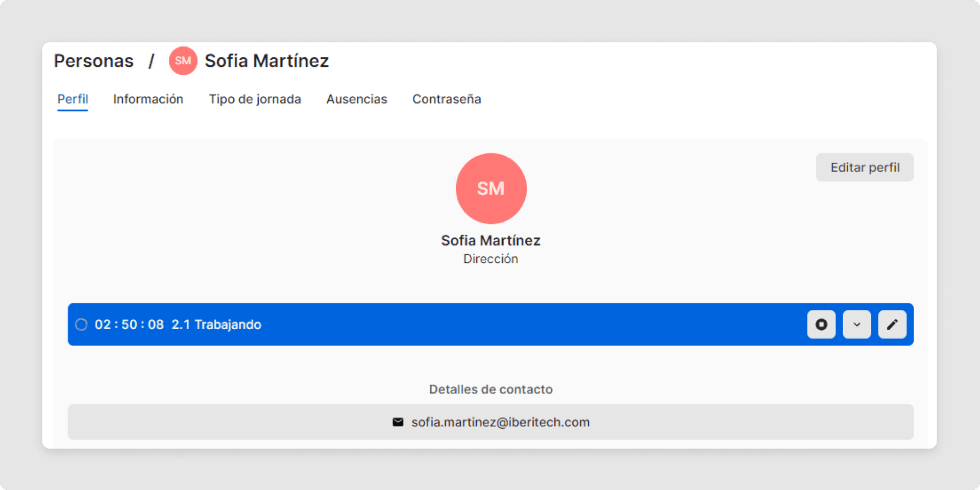Click the pencil edit icon in timer bar

point(892,325)
